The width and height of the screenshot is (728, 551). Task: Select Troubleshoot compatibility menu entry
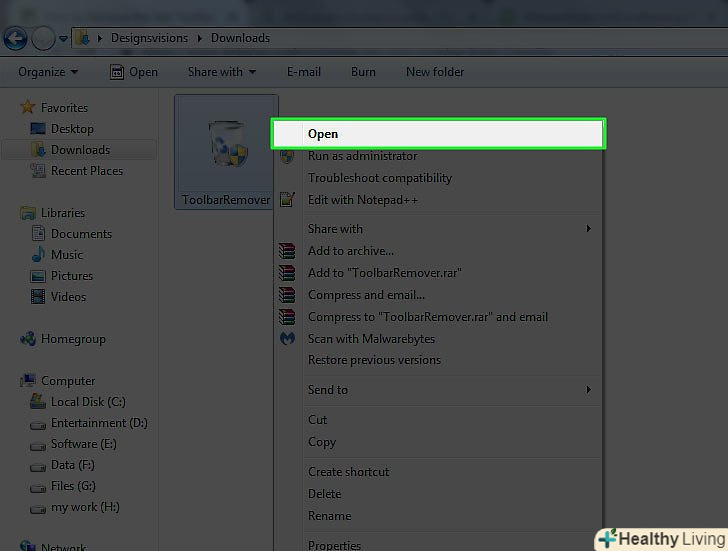coord(438,178)
